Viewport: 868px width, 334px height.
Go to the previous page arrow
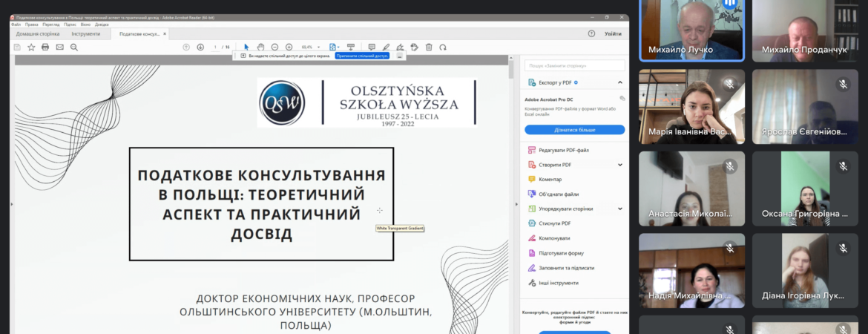[186, 47]
